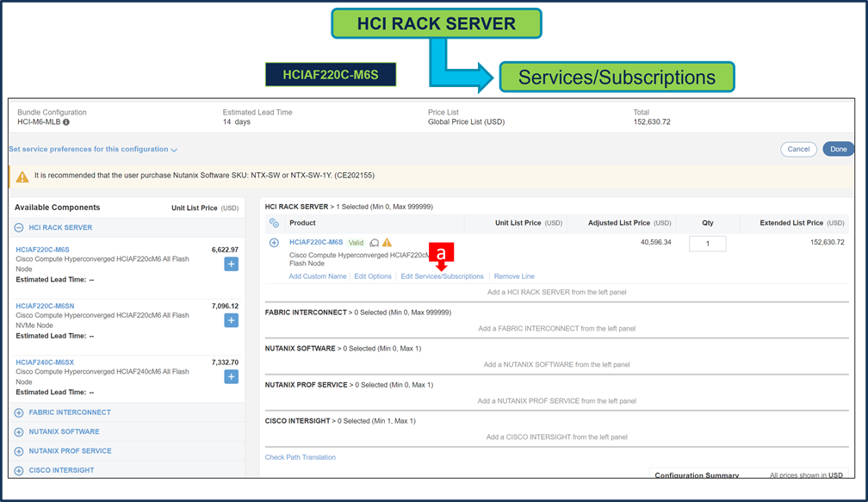The image size is (868, 502).
Task: Open HCIAF220C-M6S link in the selected products table
Action: pyautogui.click(x=316, y=243)
